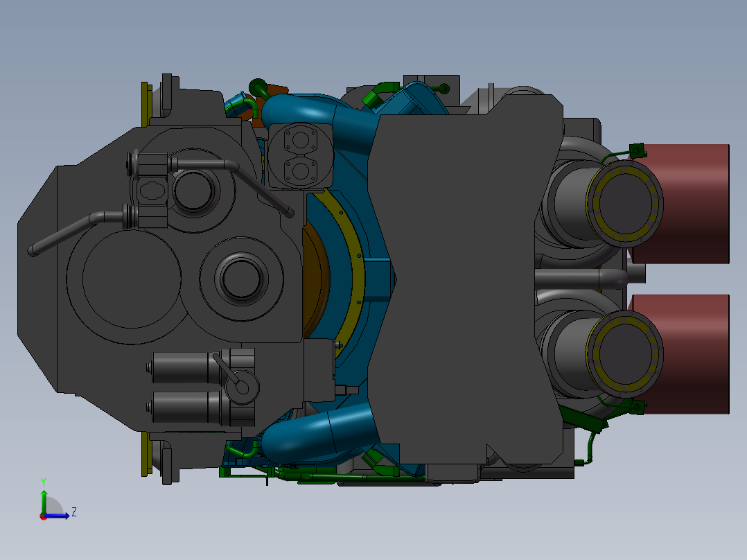Viewport: 747px width, 560px height.
Task: Select the center round shaft cap
Action: click(x=242, y=279)
